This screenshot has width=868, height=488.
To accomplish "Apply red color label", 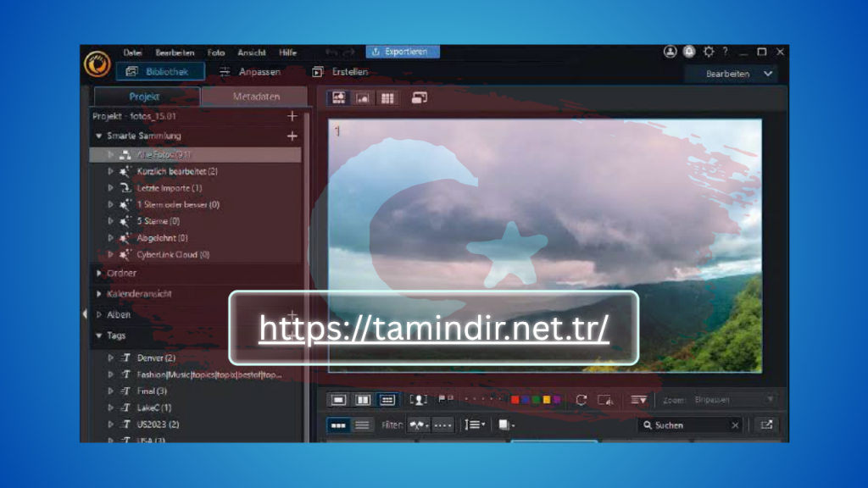I will 515,400.
